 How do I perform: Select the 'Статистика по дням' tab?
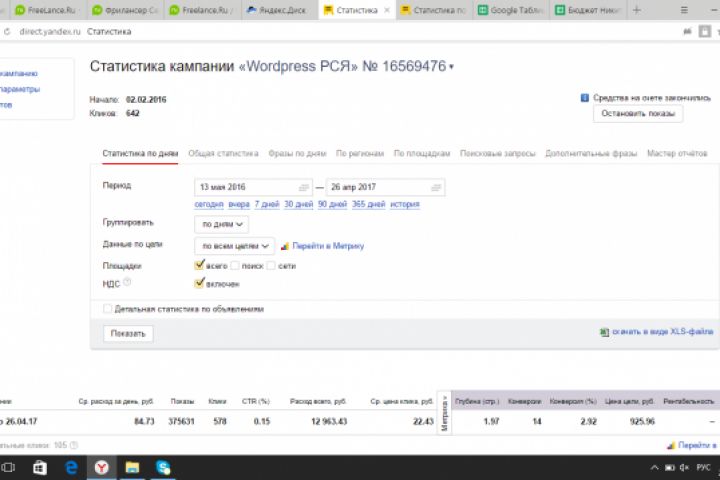pos(140,153)
